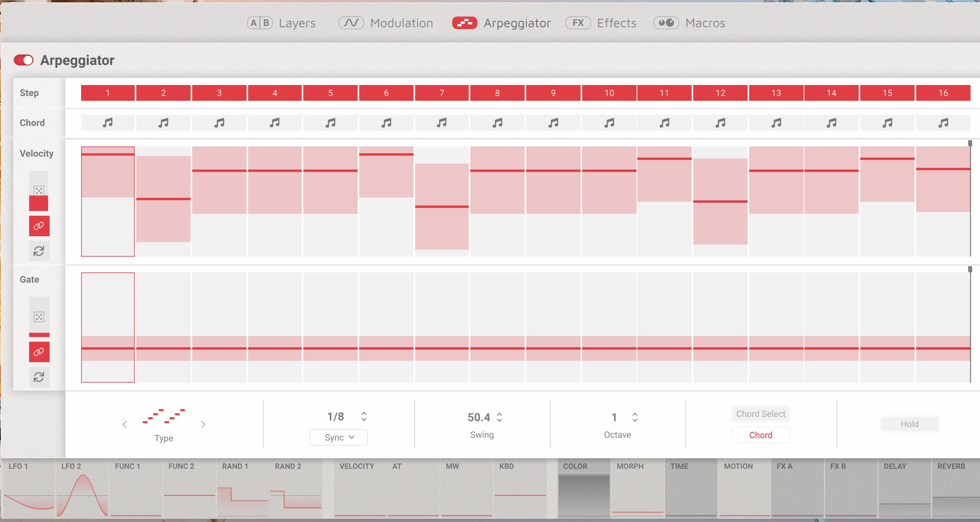Enable the Hold button

click(x=909, y=424)
